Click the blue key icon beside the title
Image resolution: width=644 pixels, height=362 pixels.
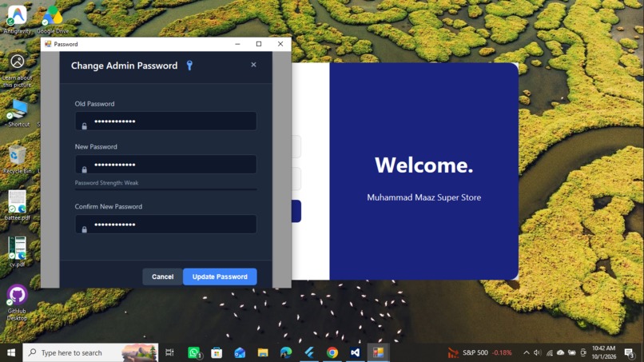pyautogui.click(x=189, y=66)
